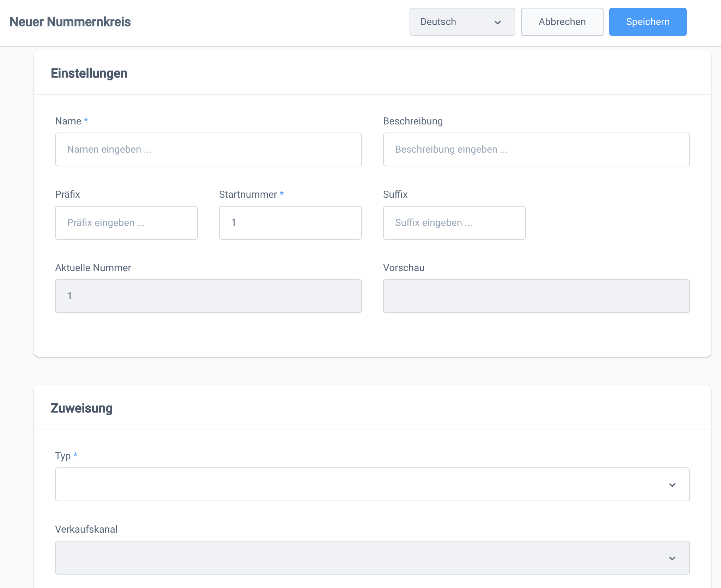Viewport: 721px width, 588px height.
Task: Open the Typ selection dropdown
Action: [x=372, y=484]
